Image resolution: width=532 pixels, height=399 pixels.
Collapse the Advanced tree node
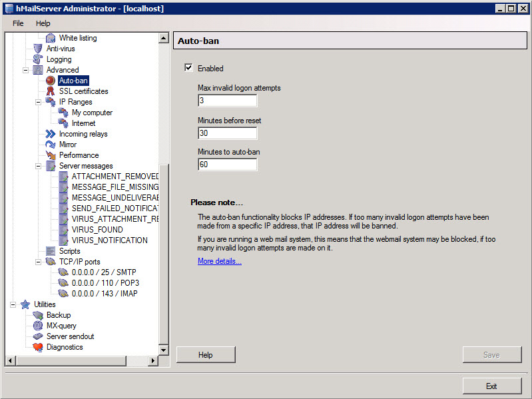point(26,70)
